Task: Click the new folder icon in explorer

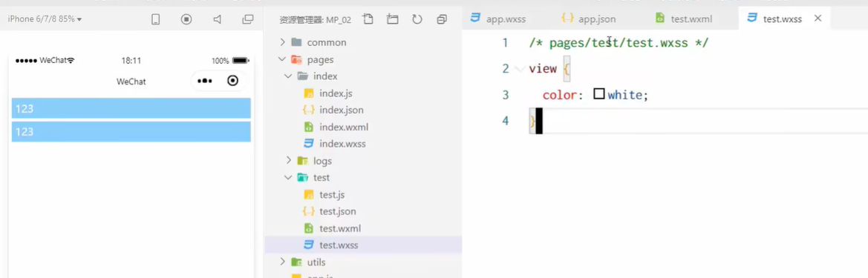Action: (x=393, y=19)
